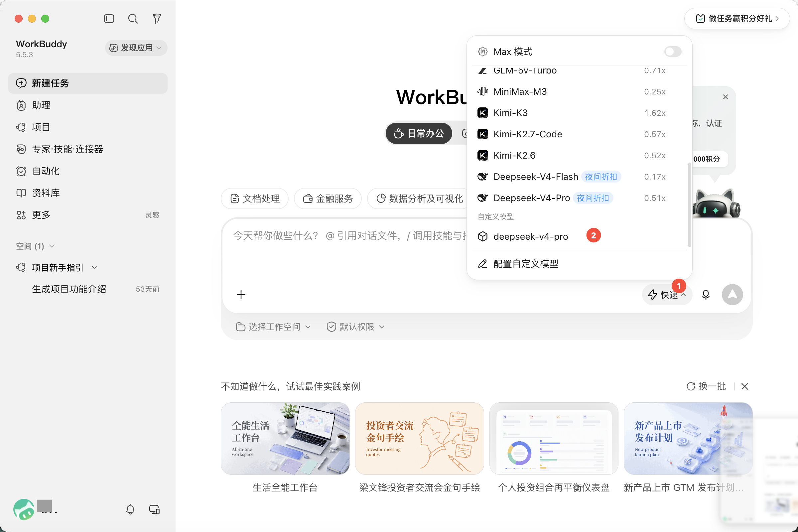Screen dimensions: 798x532
Task: Open the 发现应用 dropdown
Action: (136, 48)
